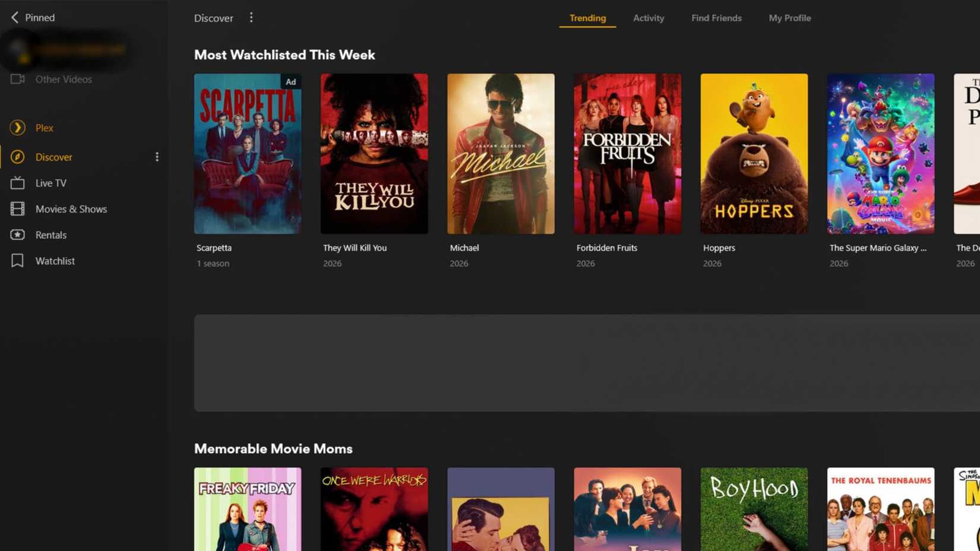Open the Scarpetta poster
This screenshot has width=980, height=551.
(x=248, y=154)
